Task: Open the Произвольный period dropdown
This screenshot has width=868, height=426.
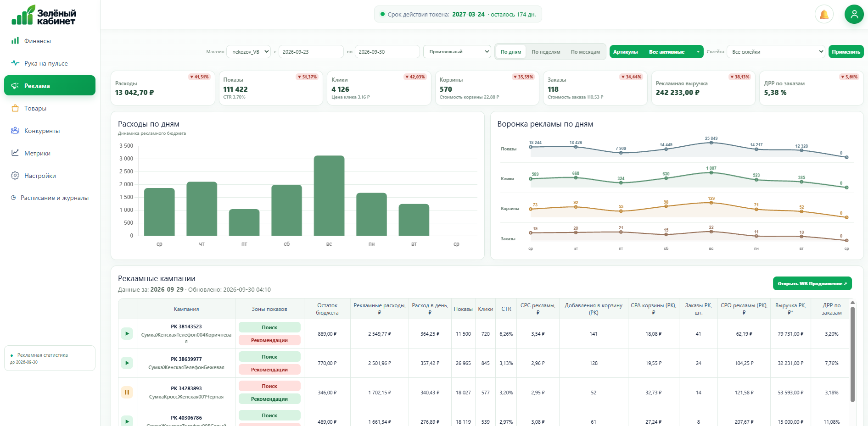Action: click(x=457, y=52)
